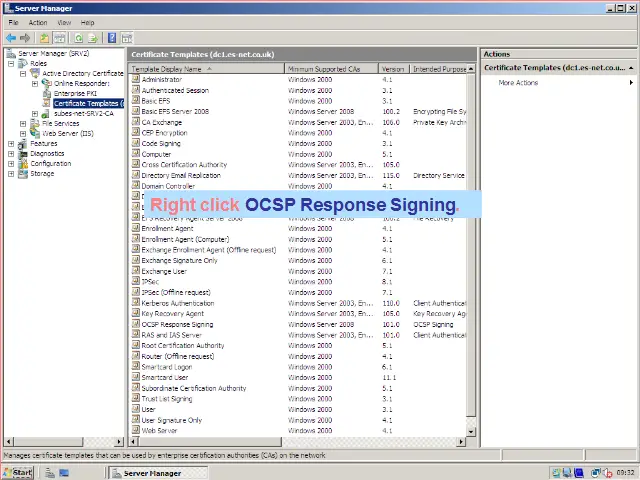
Task: Click the More Actions link
Action: tap(518, 83)
